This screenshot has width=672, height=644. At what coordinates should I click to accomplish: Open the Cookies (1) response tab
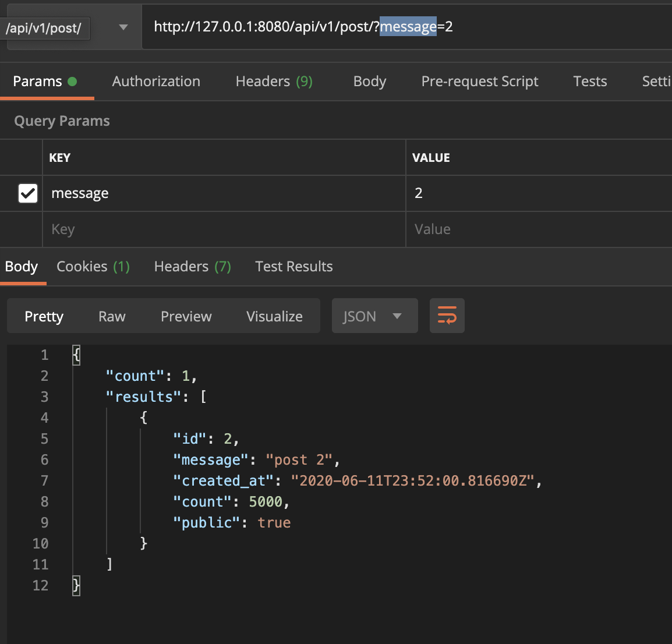[93, 267]
